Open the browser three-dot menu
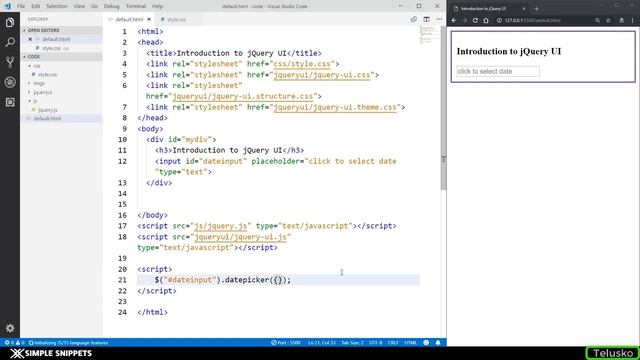640x360 pixels. [x=633, y=20]
